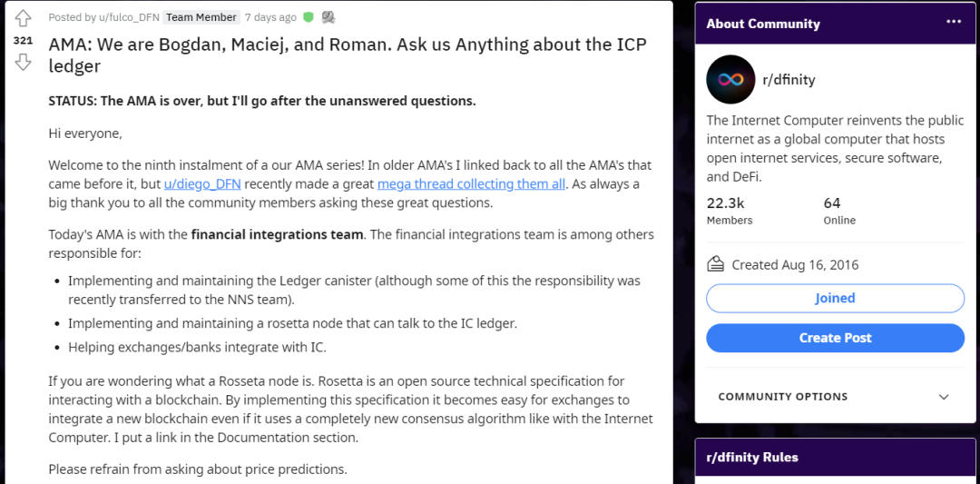This screenshot has width=980, height=484.
Task: Open the mega thread collecting them all link
Action: click(x=471, y=183)
